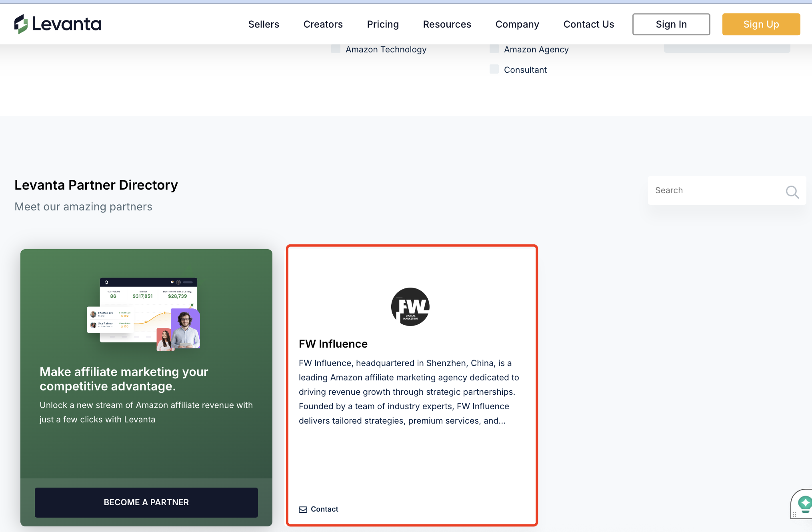
Task: Click the Sign In button
Action: click(671, 24)
